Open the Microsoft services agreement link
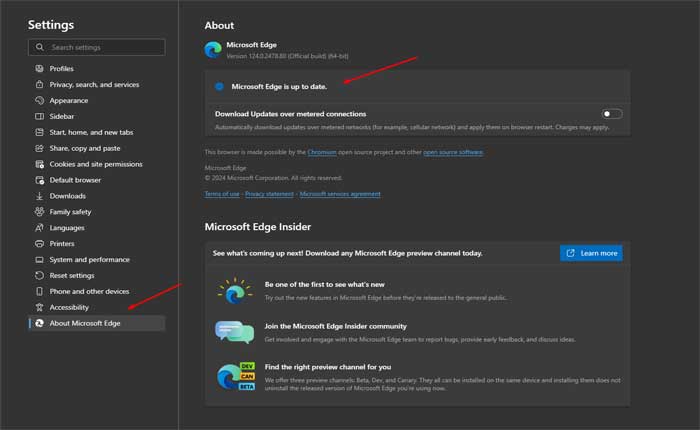This screenshot has height=430, width=700. (x=340, y=194)
